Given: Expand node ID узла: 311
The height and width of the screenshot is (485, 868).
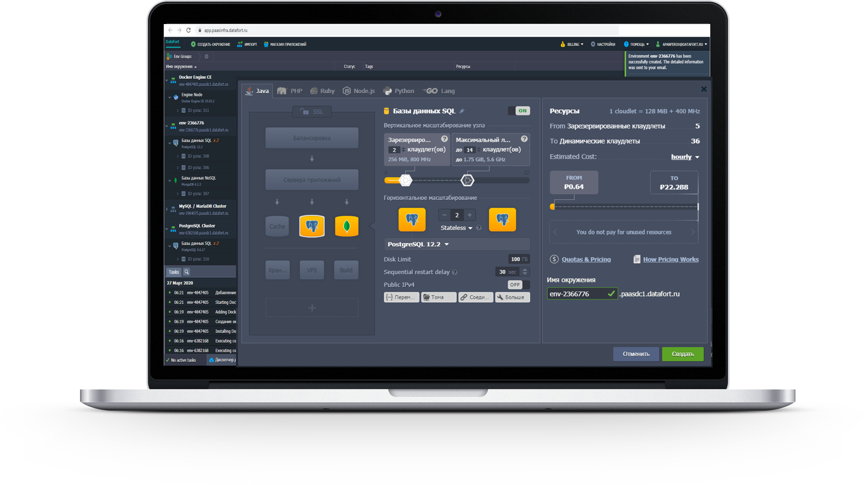Looking at the screenshot, I should tap(178, 111).
